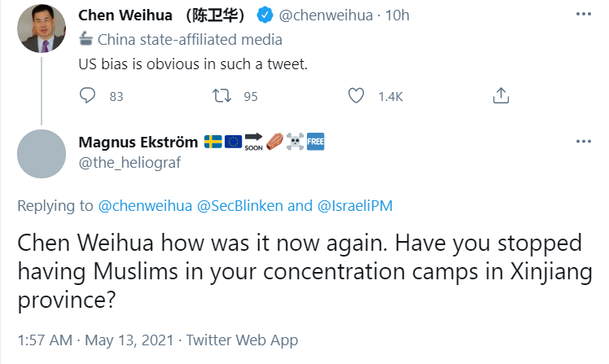The height and width of the screenshot is (364, 609).
Task: Click the state-affiliated media podium icon
Action: click(85, 39)
